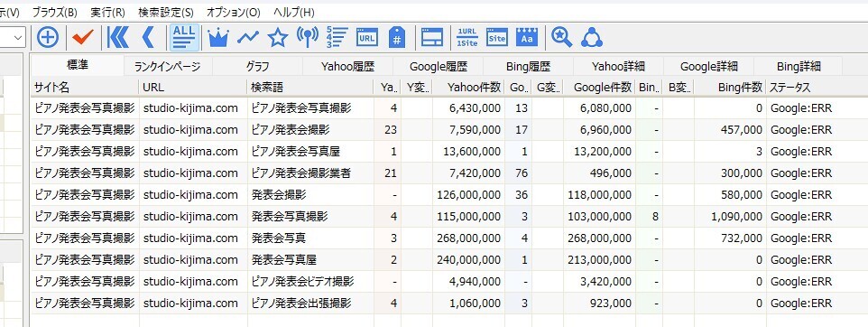Screen dimensions: 868x327
Task: Toggle the 1URL 1Site mode icon
Action: (467, 37)
